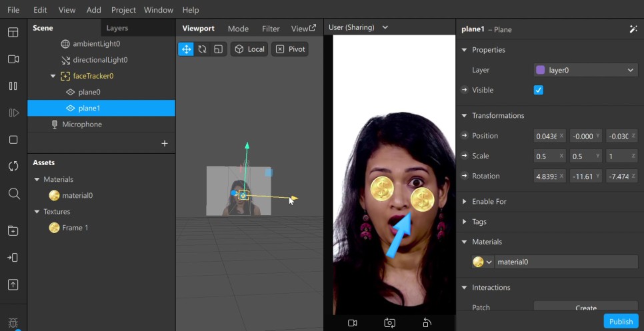Collapse the faceTracker0 tree node

pyautogui.click(x=53, y=77)
